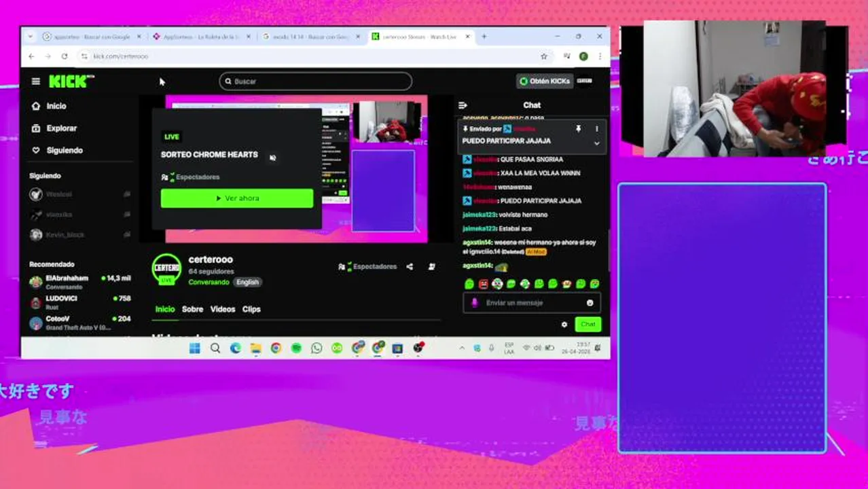
Task: Open recommended channel CotooV
Action: tap(79, 323)
